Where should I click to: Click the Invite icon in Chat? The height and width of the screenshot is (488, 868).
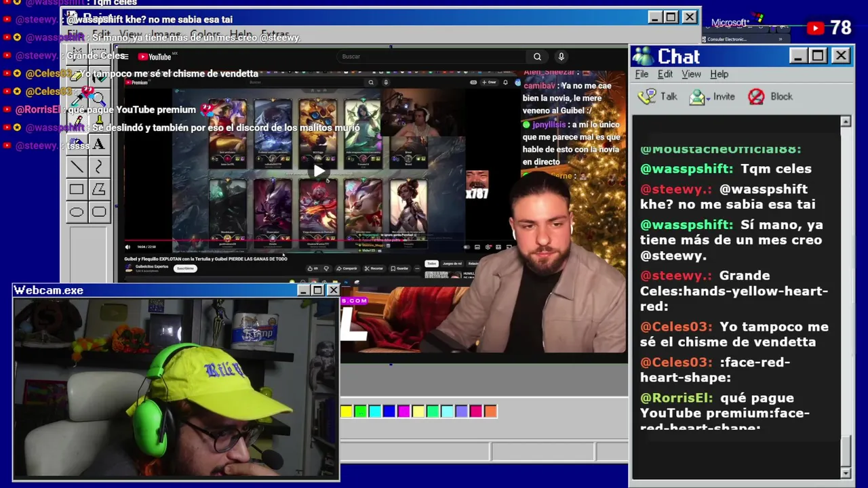pyautogui.click(x=697, y=97)
